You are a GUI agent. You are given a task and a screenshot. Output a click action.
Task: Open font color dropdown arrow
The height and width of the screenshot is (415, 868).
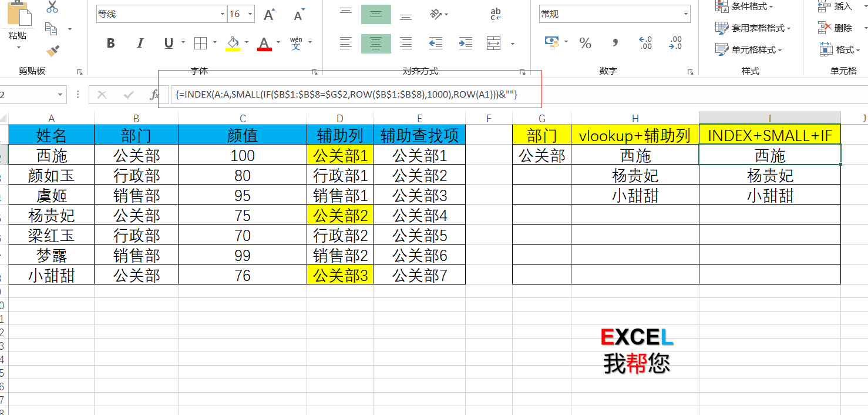pos(278,43)
